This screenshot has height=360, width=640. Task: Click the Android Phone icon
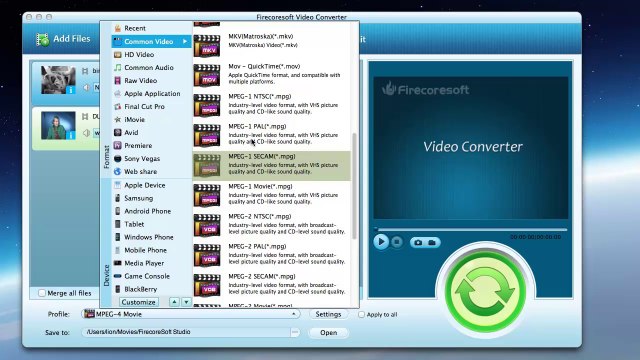pos(118,211)
